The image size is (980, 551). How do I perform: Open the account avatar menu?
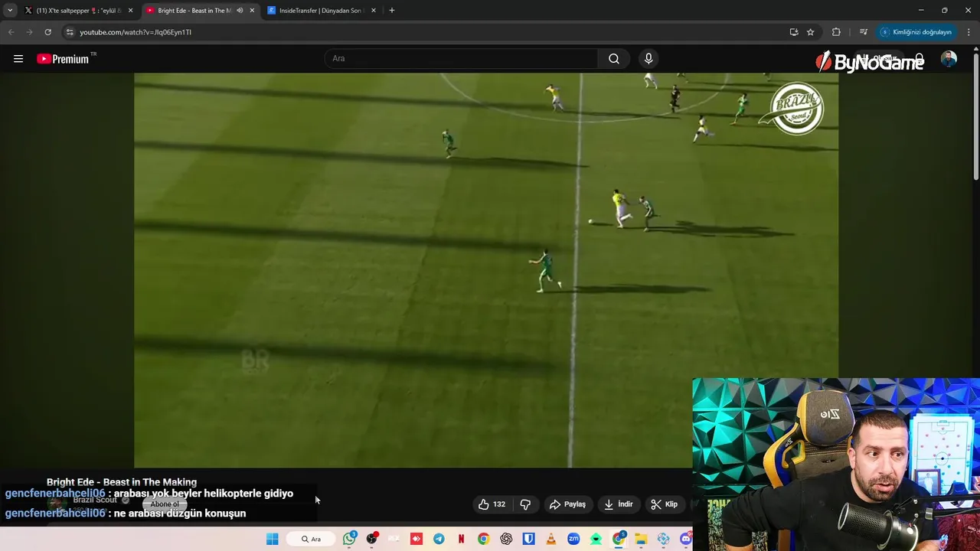[x=949, y=59]
